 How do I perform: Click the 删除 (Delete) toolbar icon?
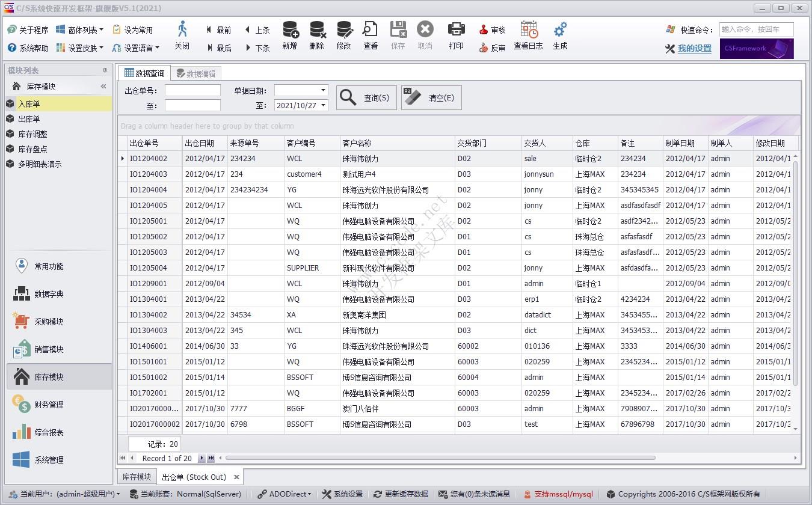(316, 36)
